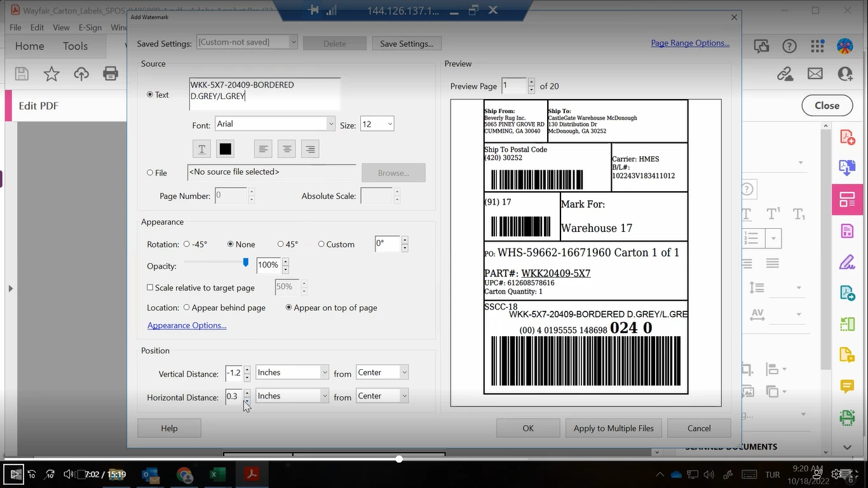The image size is (868, 488).
Task: Click the Send by email envelope icon
Action: pyautogui.click(x=815, y=74)
